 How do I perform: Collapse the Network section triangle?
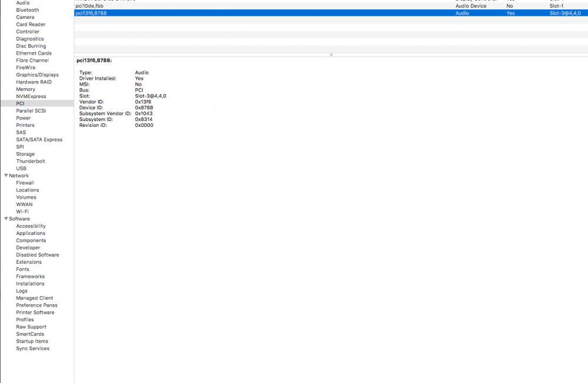coord(6,176)
